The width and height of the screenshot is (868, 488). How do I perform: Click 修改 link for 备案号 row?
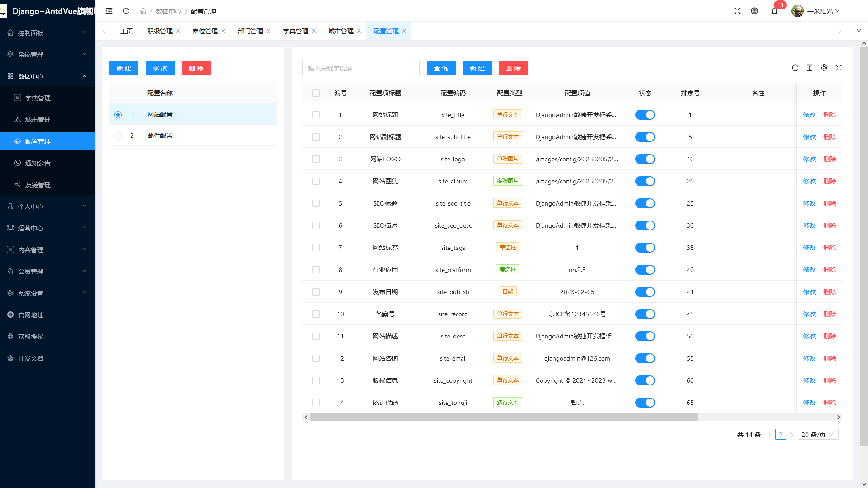point(809,314)
